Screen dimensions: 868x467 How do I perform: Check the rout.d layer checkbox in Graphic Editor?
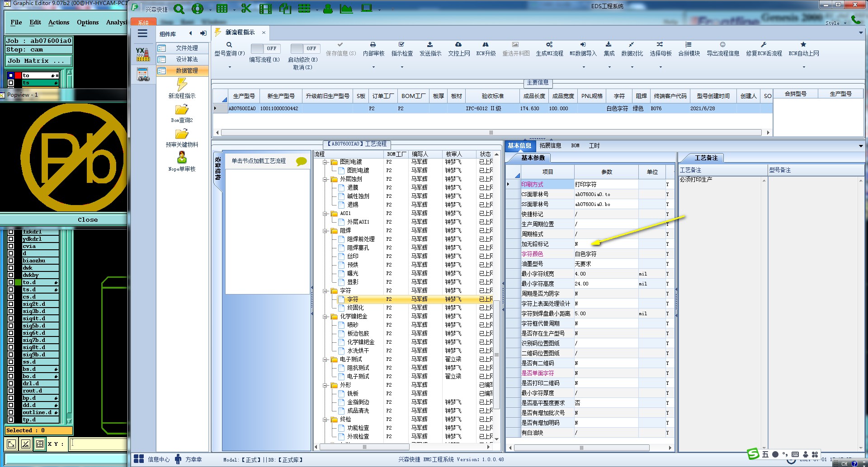tap(11, 391)
